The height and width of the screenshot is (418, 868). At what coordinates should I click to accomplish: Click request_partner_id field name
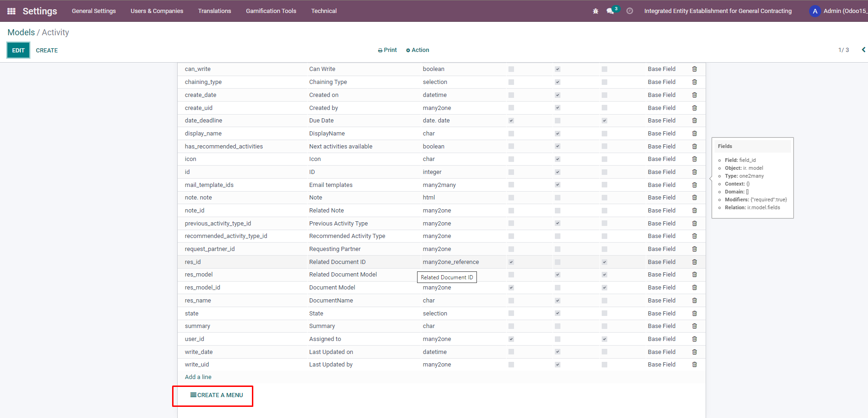point(210,249)
